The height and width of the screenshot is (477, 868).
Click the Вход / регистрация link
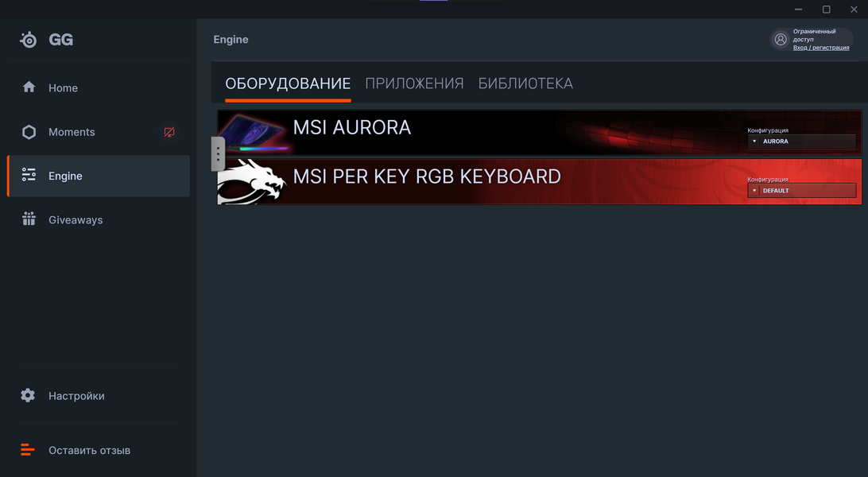[x=821, y=48]
